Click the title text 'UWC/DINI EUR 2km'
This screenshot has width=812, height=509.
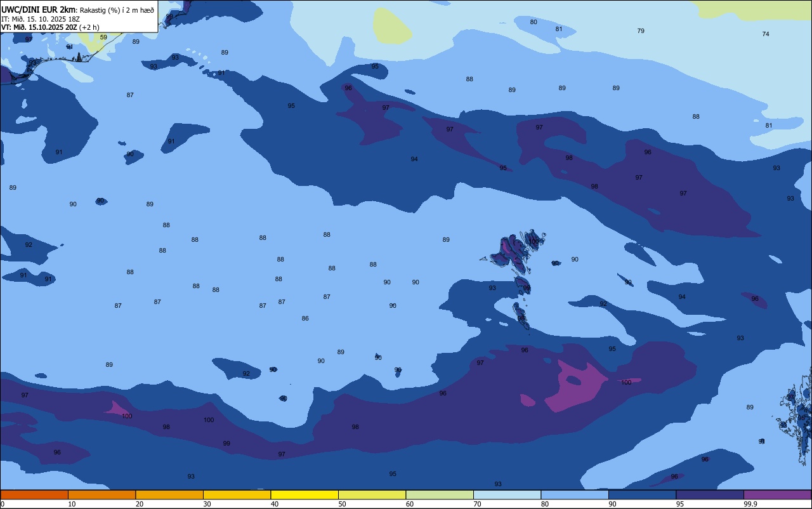coord(38,10)
